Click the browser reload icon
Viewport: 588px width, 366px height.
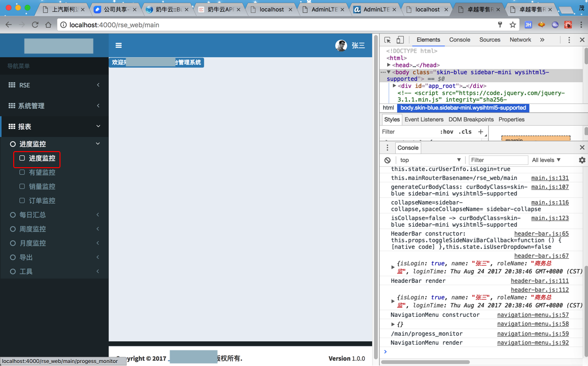tap(35, 25)
